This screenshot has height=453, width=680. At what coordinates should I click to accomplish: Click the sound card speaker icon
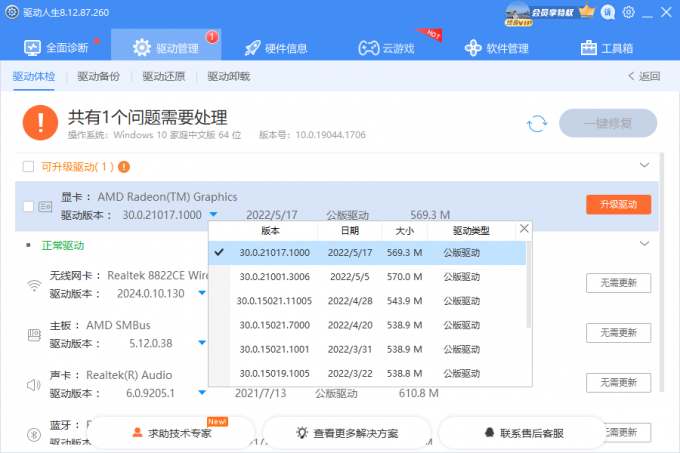[x=34, y=385]
